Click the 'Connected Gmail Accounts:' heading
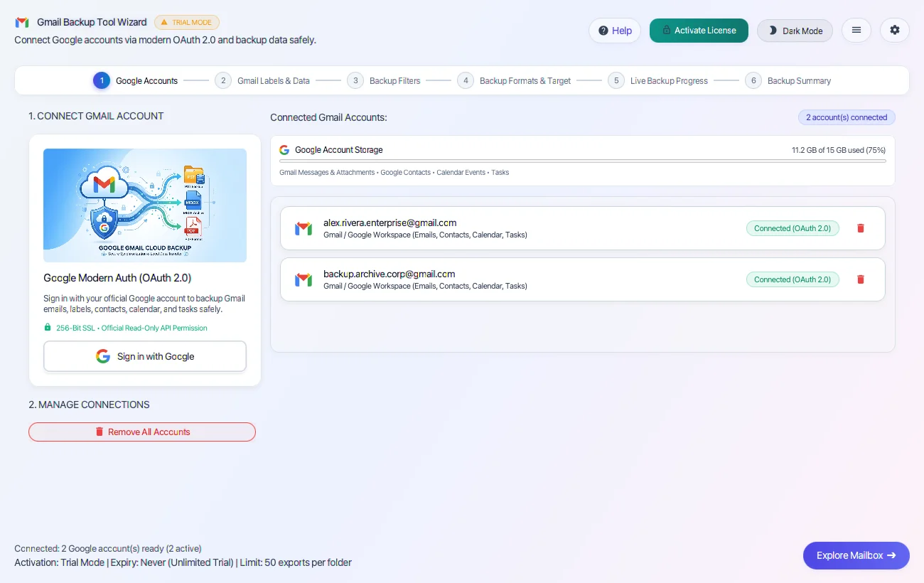Viewport: 924px width, 583px height. [x=328, y=117]
